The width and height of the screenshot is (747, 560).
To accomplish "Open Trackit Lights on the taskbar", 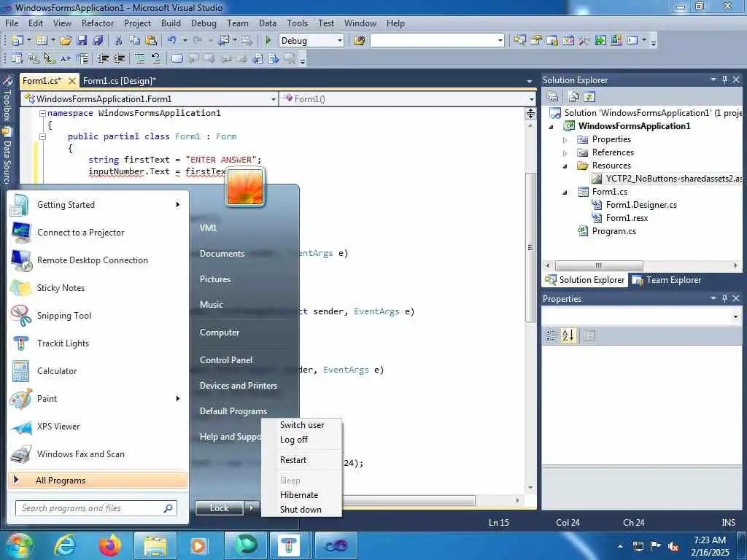I will point(289,545).
